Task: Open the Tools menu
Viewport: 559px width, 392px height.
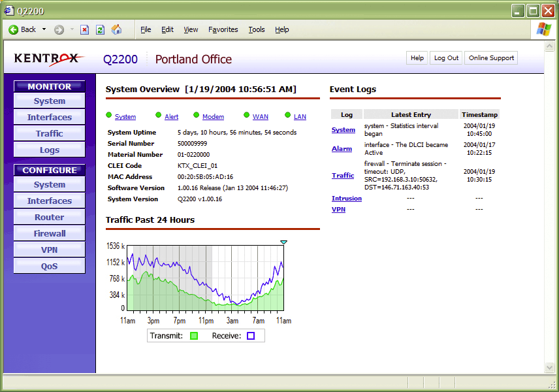Action: [x=256, y=29]
